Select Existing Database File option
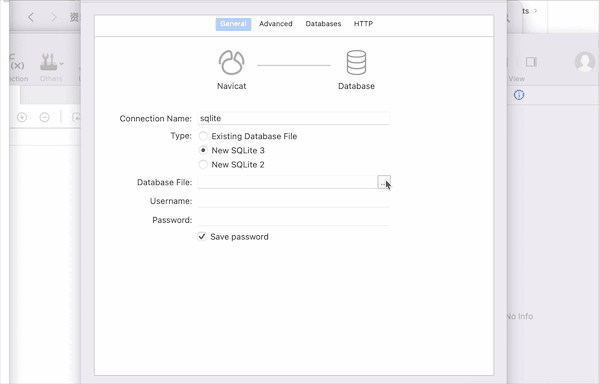599x384 pixels. click(x=203, y=136)
